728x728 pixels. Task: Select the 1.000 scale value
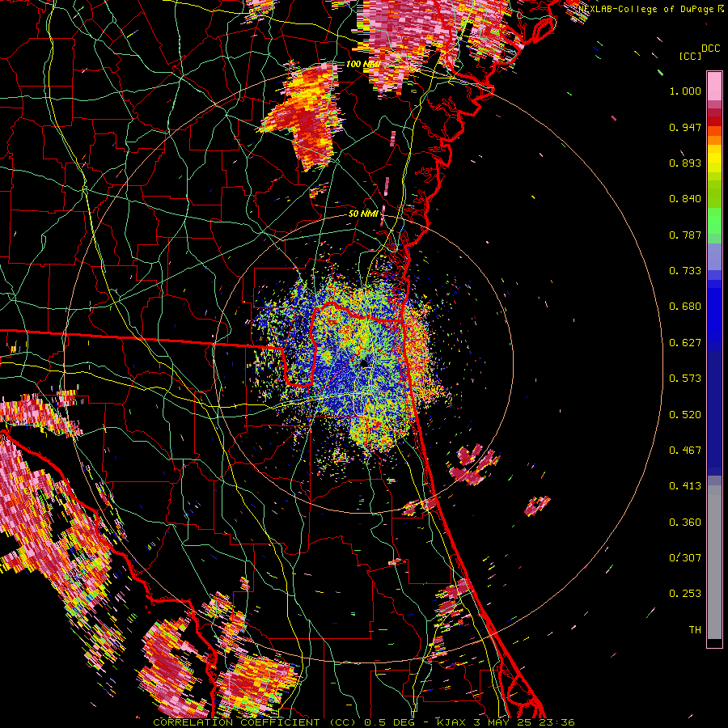click(685, 91)
